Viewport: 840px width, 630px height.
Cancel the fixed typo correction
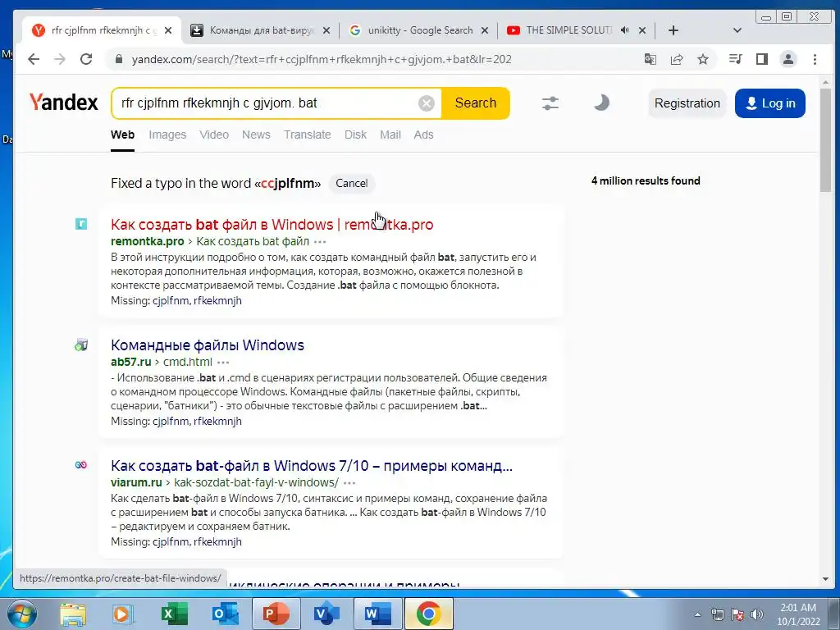click(x=351, y=183)
